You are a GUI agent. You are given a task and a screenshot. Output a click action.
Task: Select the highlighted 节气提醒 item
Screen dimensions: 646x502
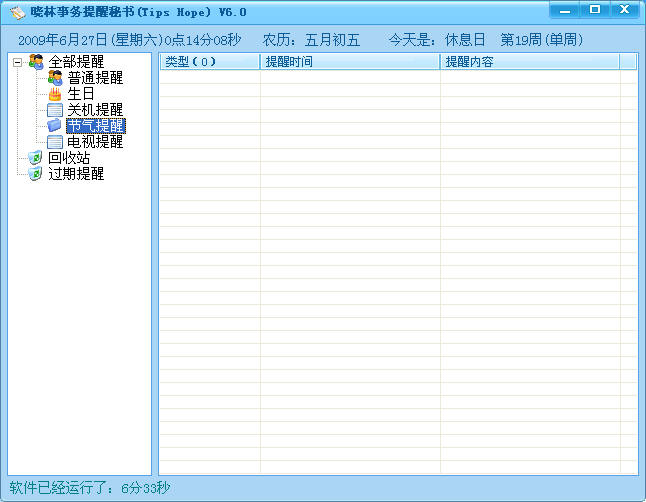click(x=96, y=126)
